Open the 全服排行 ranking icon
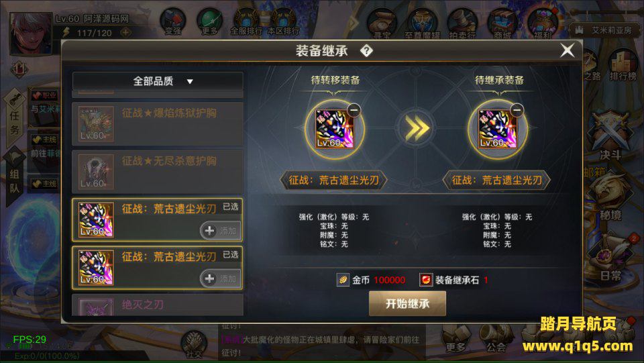 (x=246, y=21)
